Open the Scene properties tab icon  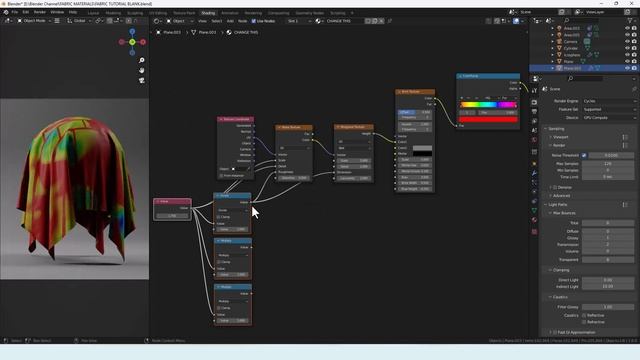click(534, 131)
